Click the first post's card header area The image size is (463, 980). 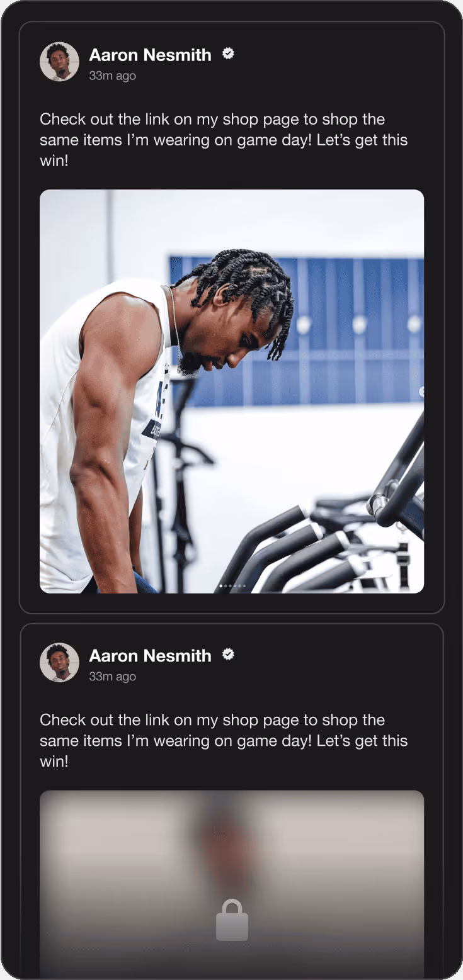coord(232,62)
